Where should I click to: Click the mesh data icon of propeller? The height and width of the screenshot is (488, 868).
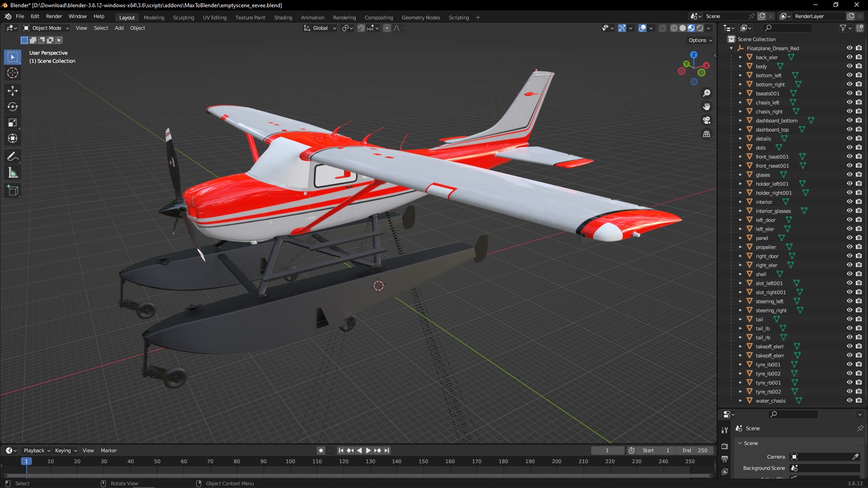click(789, 247)
